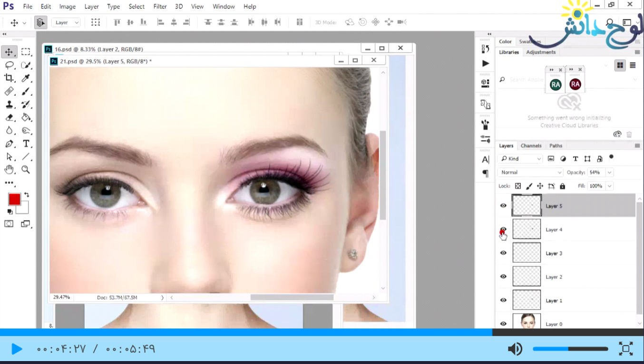Viewport: 644px width, 364px height.
Task: Select the Hand tool
Action: pyautogui.click(x=9, y=170)
